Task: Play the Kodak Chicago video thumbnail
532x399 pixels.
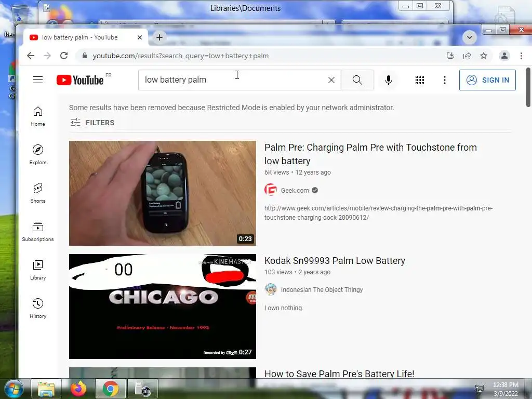Action: [x=163, y=307]
